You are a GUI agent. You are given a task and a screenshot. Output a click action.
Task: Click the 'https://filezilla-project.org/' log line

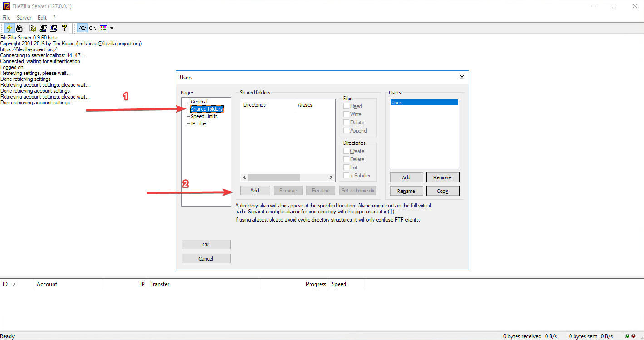click(29, 49)
